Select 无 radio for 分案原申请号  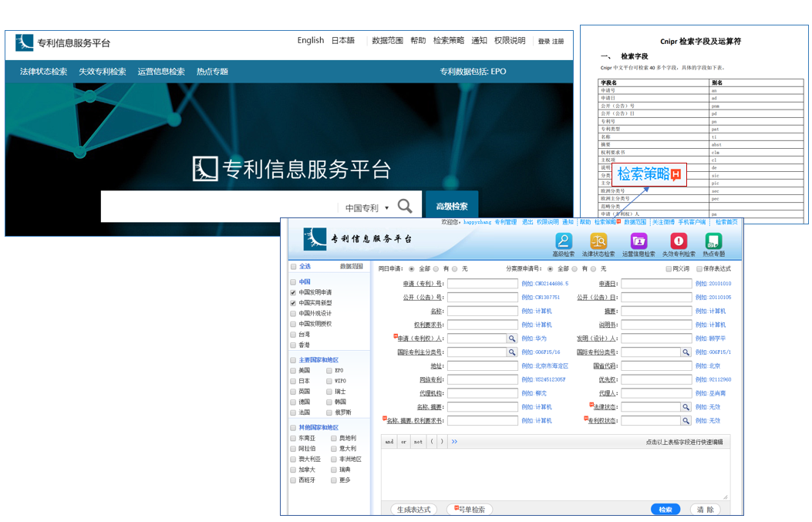tap(594, 269)
